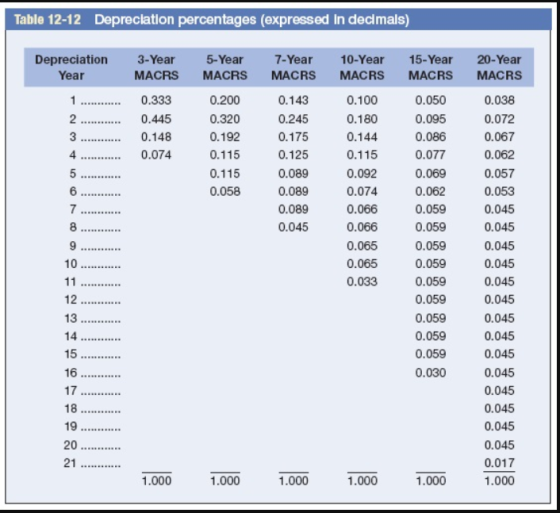Click the 0.074 value in 3-Year column

tap(156, 155)
